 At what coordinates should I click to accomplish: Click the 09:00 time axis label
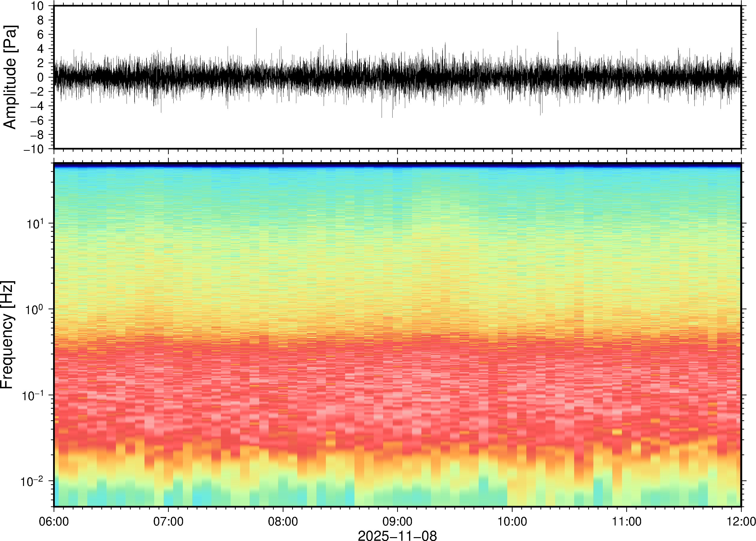coord(397,521)
